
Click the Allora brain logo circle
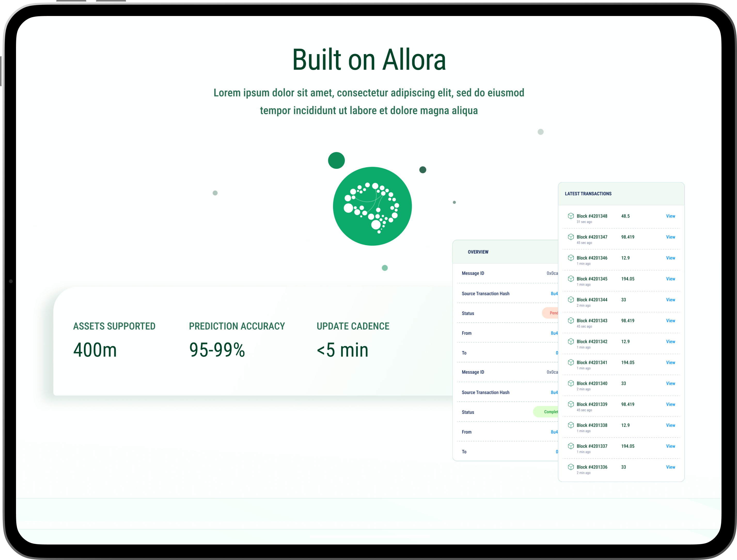[x=372, y=206]
